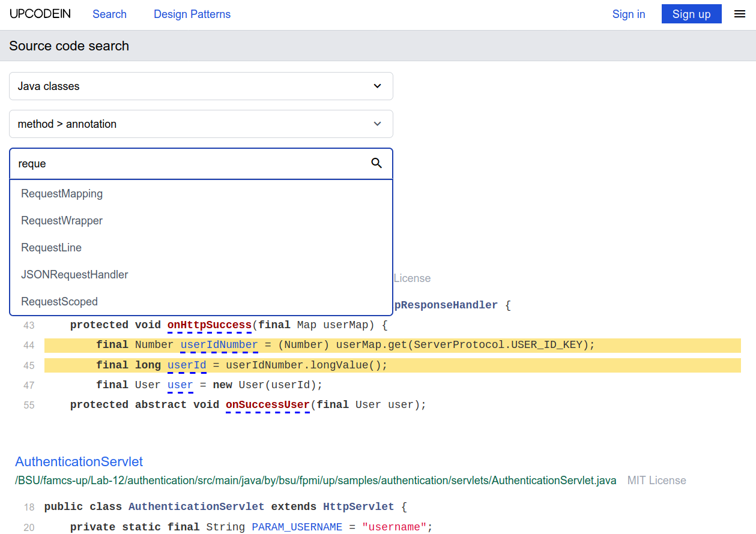Click onSuccessUser method name
Screen dimensions: 756x534
click(x=268, y=404)
